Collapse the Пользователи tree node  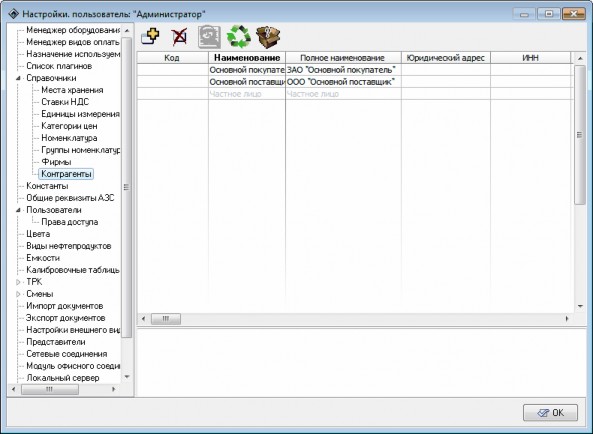tap(18, 210)
